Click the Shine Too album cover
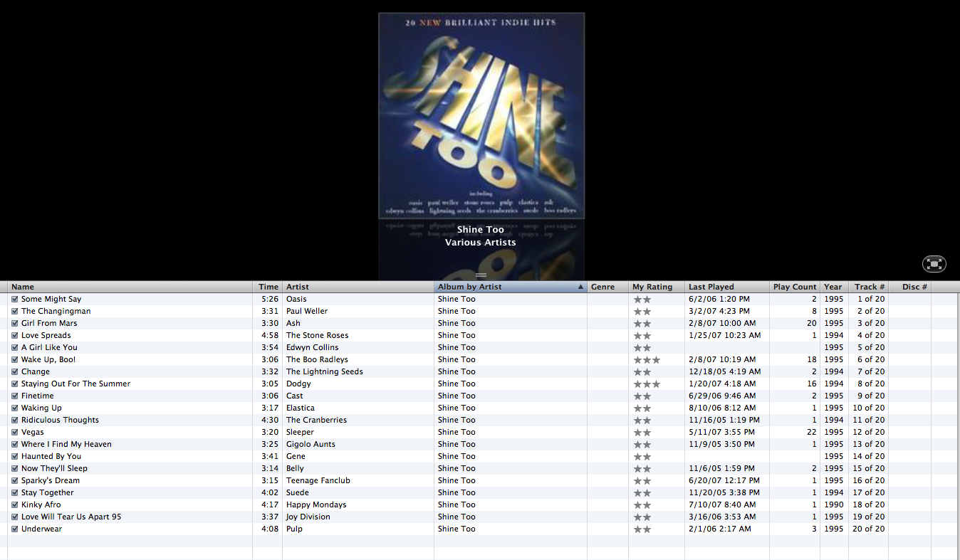The width and height of the screenshot is (960, 560). coord(481,115)
